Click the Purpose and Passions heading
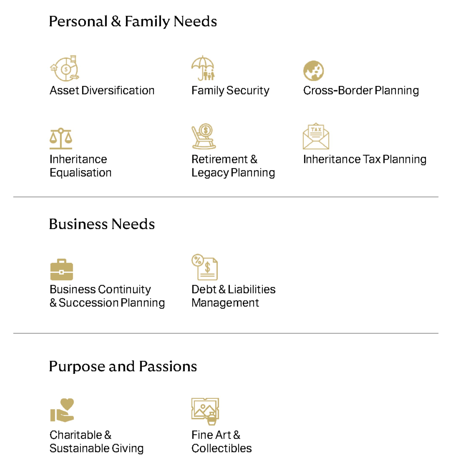460x476 pixels. [123, 366]
